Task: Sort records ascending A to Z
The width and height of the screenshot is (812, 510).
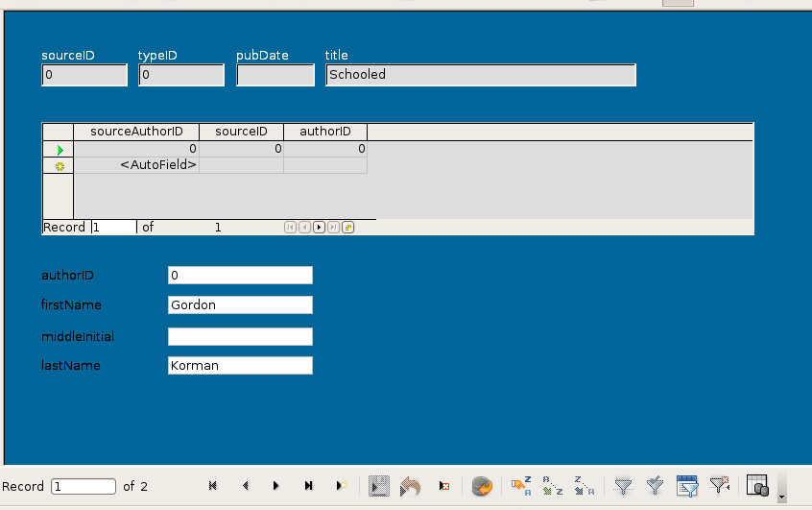Action: point(553,486)
